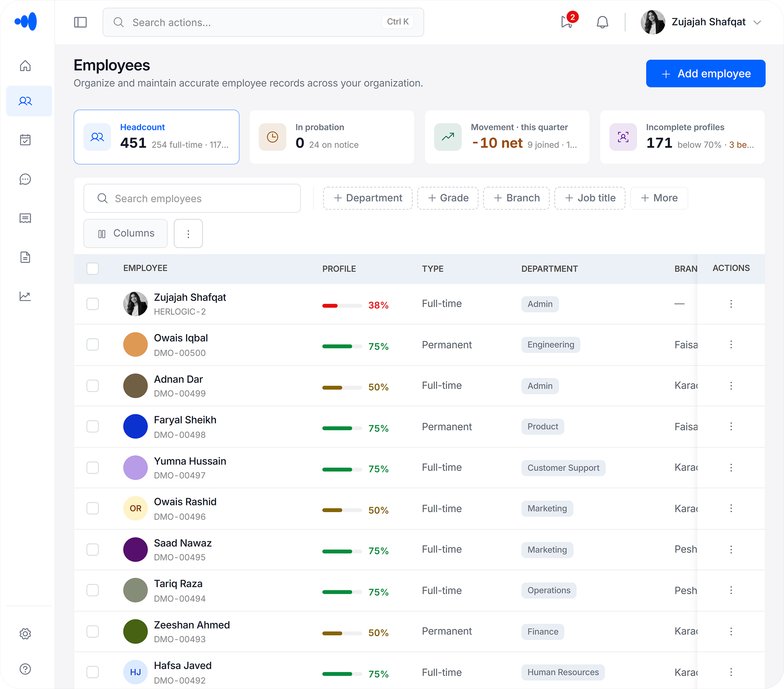Screen dimensions: 784x689
Task: Toggle the select-all checkbox in header
Action: tap(93, 268)
